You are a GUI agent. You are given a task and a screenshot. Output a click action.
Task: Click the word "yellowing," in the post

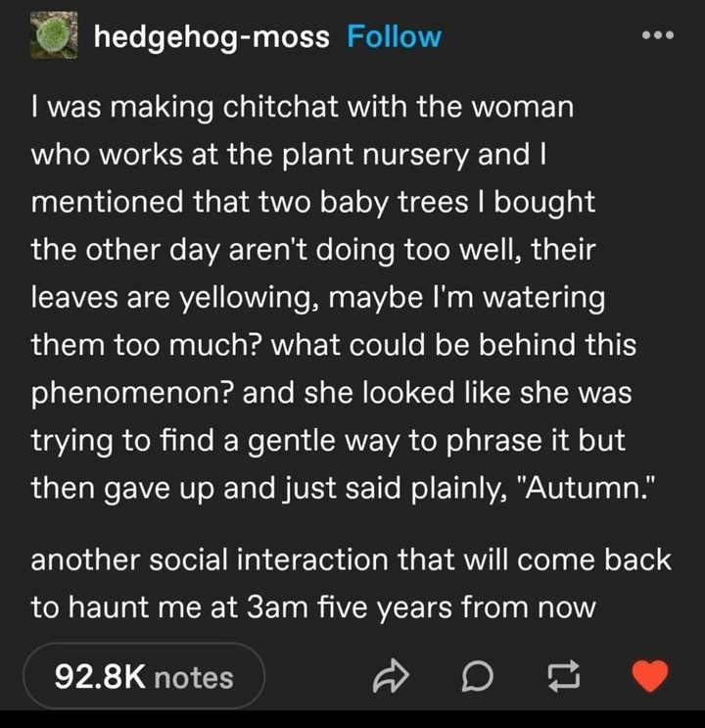pos(252,297)
